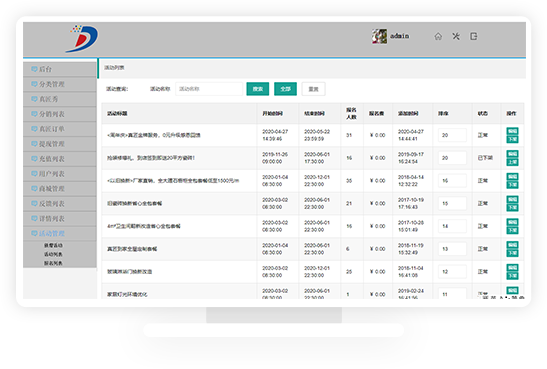
Task: Open 商城管理 in the sidebar
Action: point(60,189)
